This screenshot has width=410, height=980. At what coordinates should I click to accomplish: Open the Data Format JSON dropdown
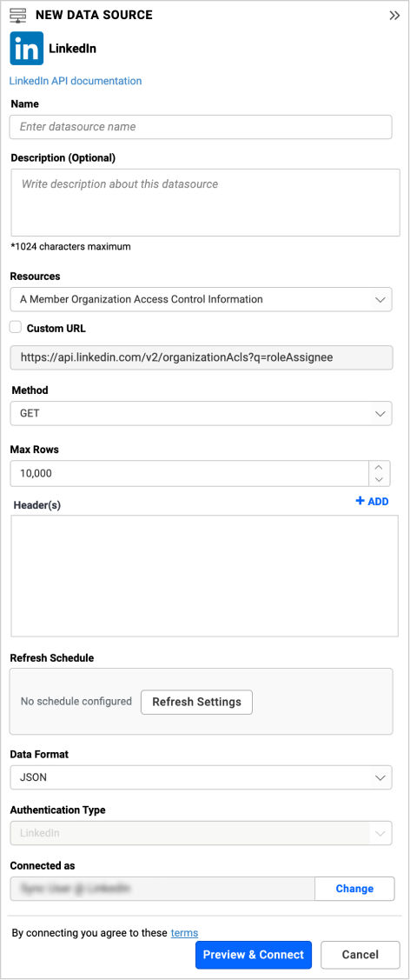(201, 777)
